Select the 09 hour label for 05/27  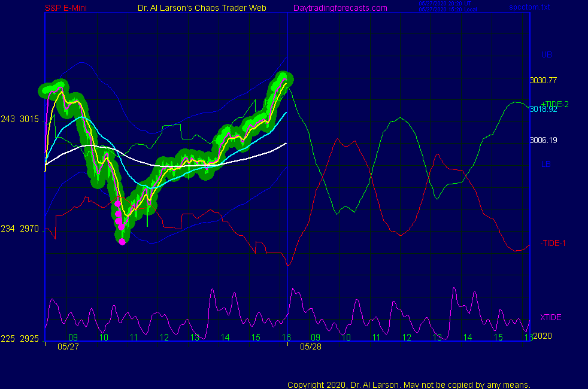point(73,338)
